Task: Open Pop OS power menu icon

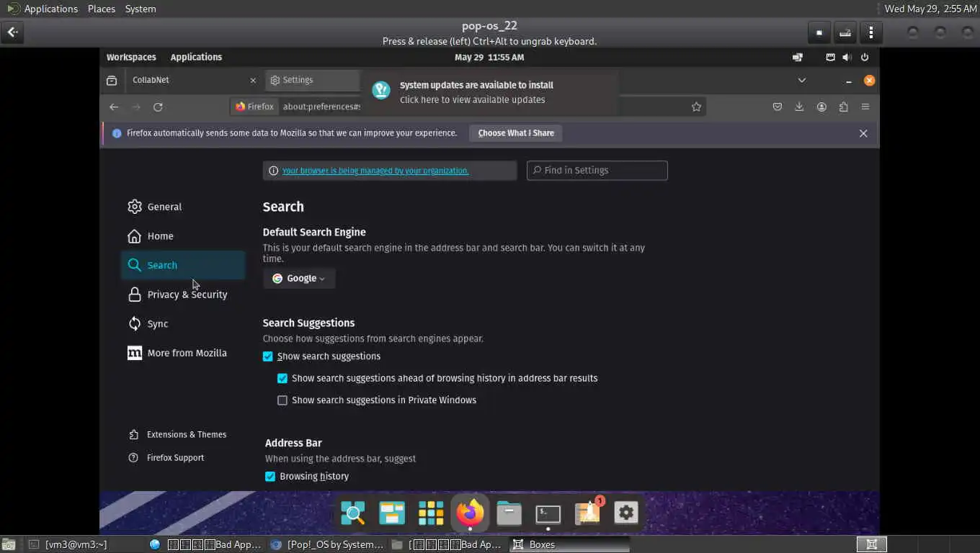Action: 865,57
